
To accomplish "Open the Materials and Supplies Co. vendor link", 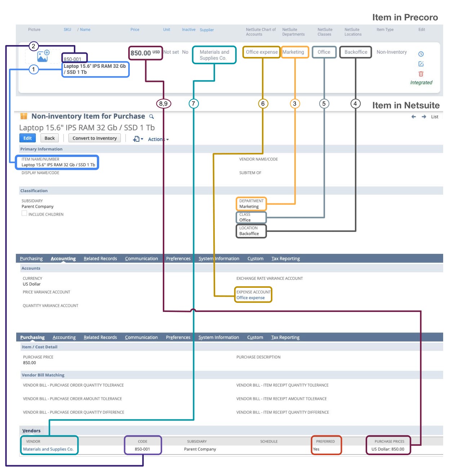I will [x=48, y=449].
